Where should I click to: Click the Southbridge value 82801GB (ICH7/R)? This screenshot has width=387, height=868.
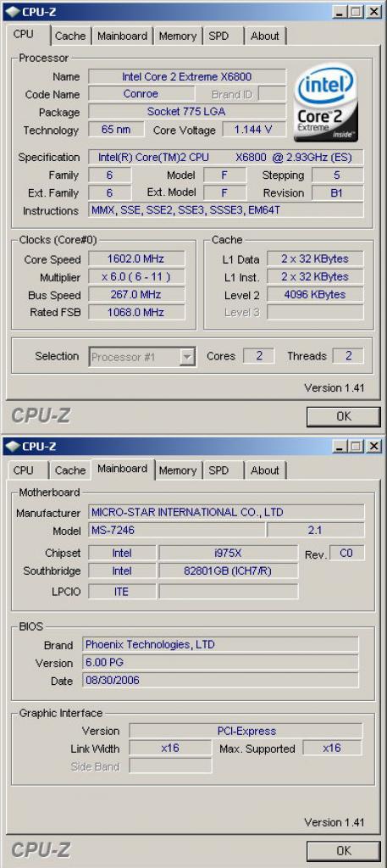click(229, 570)
